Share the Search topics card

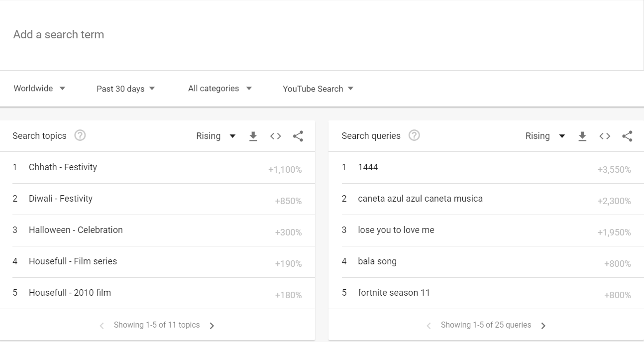(298, 136)
